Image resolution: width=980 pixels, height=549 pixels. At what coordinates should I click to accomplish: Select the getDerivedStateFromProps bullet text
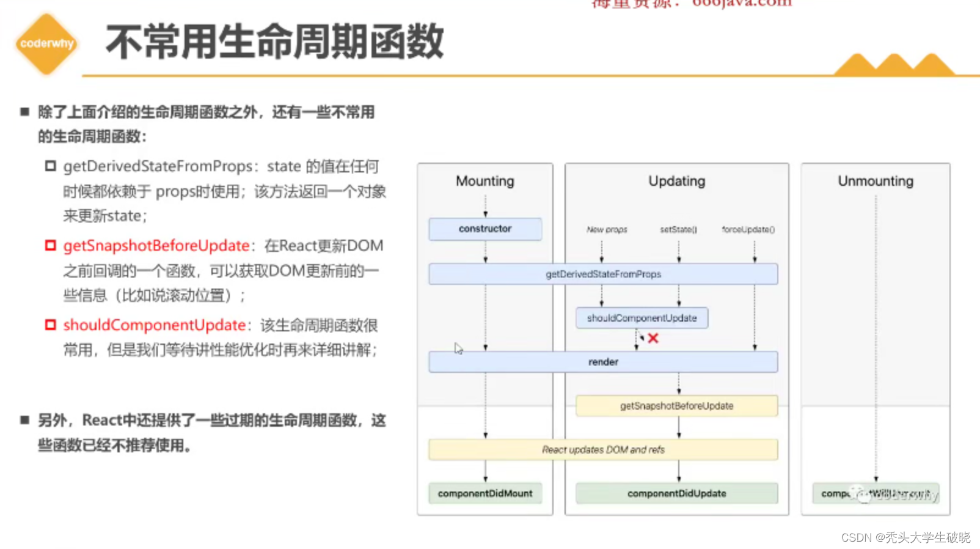[225, 191]
